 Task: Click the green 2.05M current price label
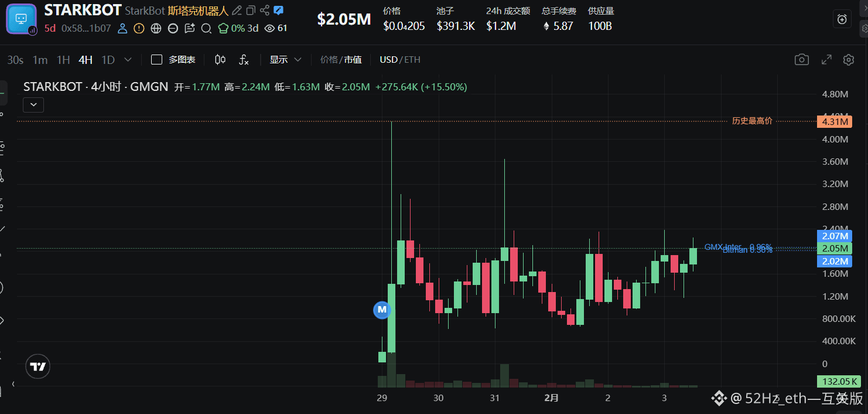coord(835,248)
